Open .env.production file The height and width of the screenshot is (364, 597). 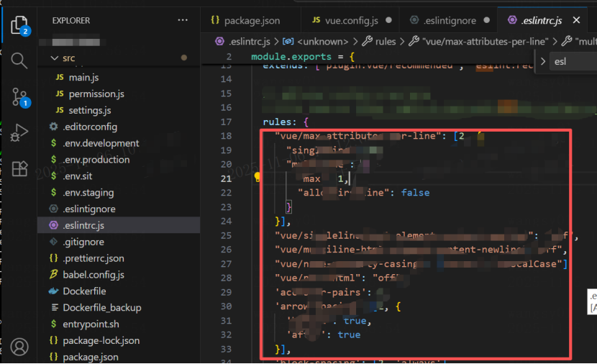click(x=96, y=160)
